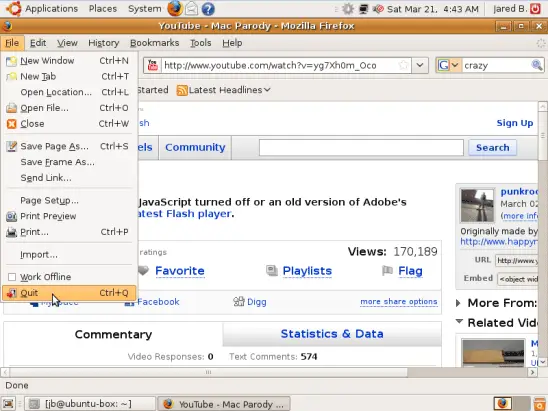Click the Open File folder icon
This screenshot has height=411, width=548.
coord(11,108)
